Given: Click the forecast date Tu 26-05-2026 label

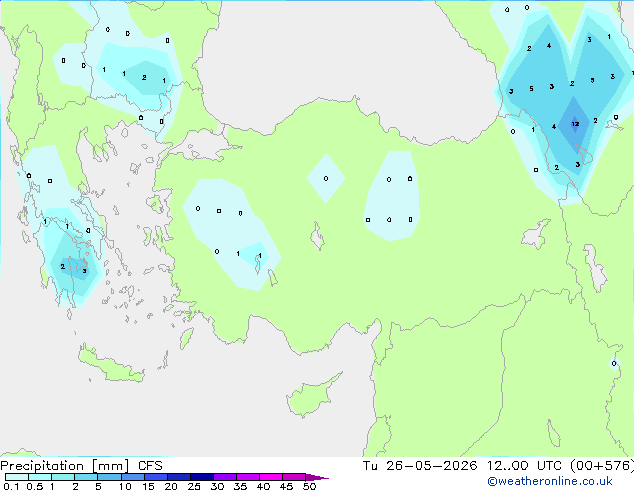Looking at the screenshot, I should [x=420, y=466].
